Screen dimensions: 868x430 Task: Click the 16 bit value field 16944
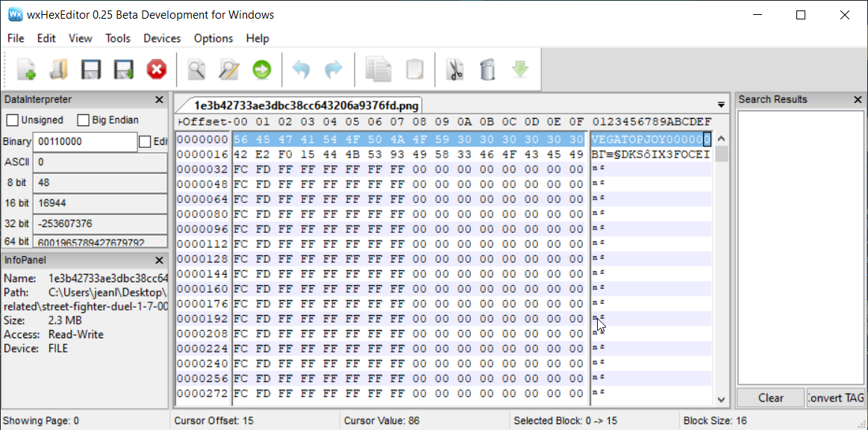100,203
